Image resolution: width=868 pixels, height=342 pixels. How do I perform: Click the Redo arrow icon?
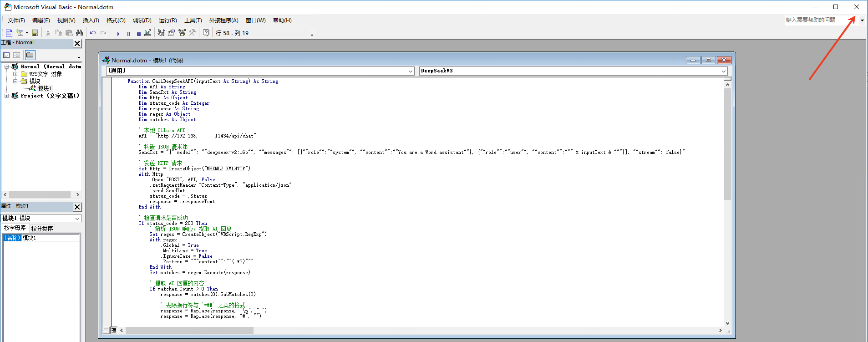coord(103,33)
